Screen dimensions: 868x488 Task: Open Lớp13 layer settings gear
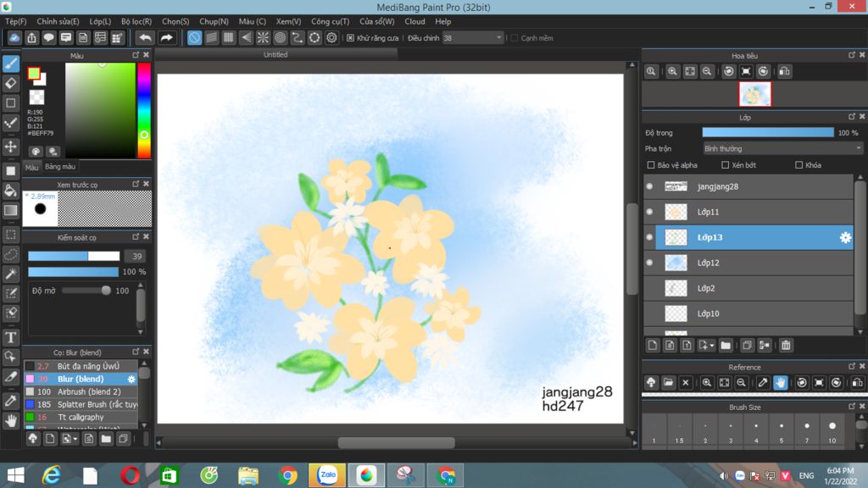845,237
